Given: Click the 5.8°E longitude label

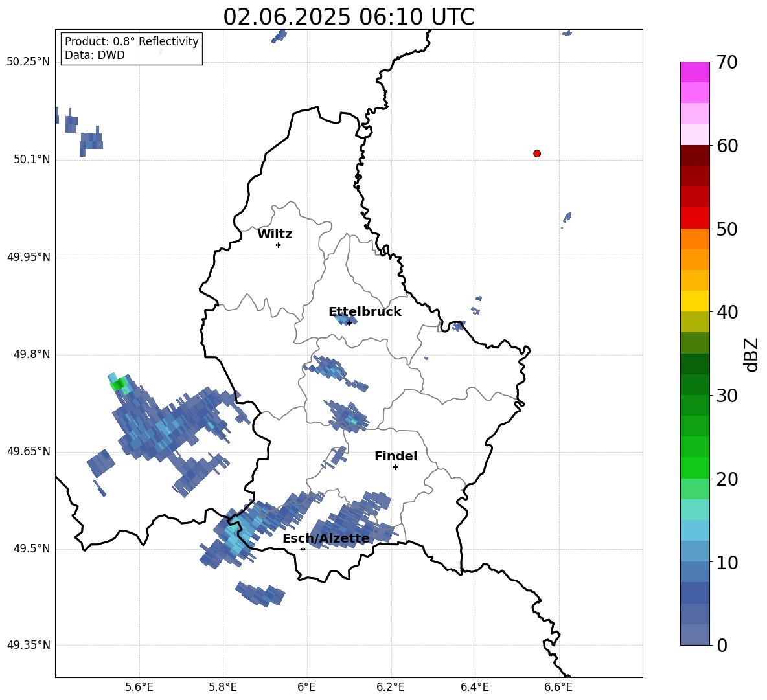Looking at the screenshot, I should pyautogui.click(x=223, y=687).
